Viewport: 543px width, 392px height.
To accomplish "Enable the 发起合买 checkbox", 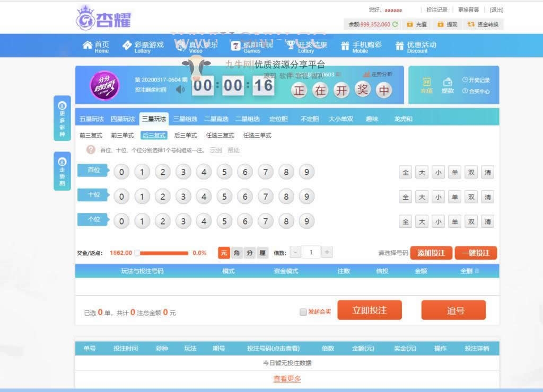I will [303, 312].
